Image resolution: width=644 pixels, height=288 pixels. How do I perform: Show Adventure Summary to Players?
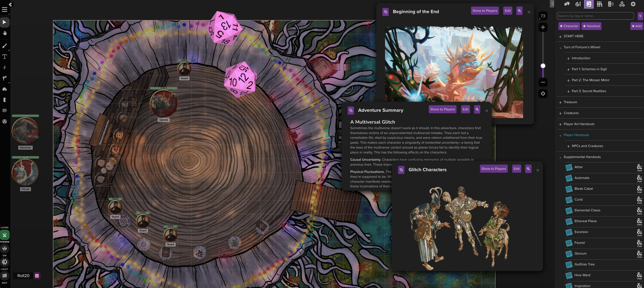point(443,109)
